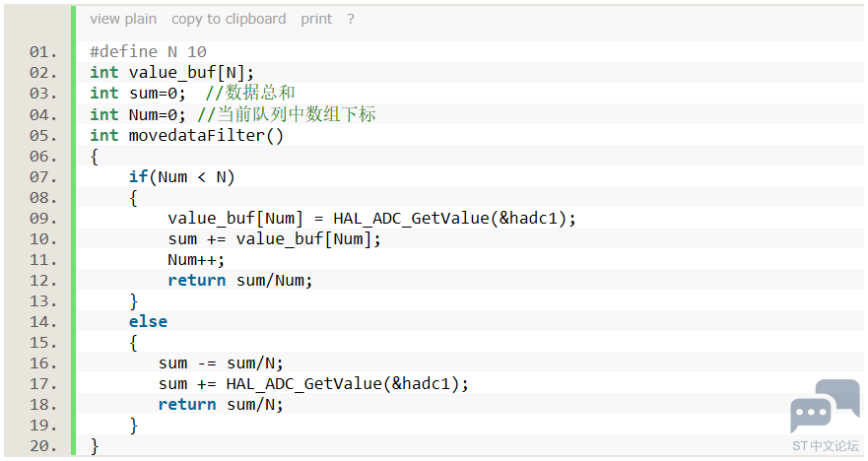Screen dimensions: 868x461
Task: Click 'copy to clipboard' link
Action: pyautogui.click(x=229, y=19)
